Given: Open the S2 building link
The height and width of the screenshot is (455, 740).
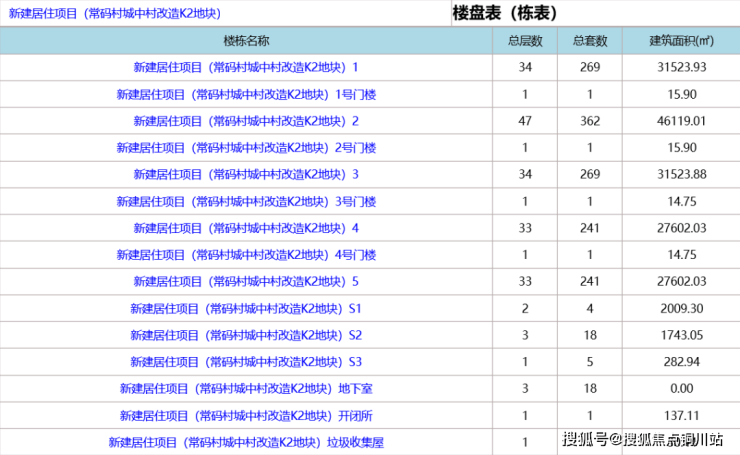Looking at the screenshot, I should [246, 334].
